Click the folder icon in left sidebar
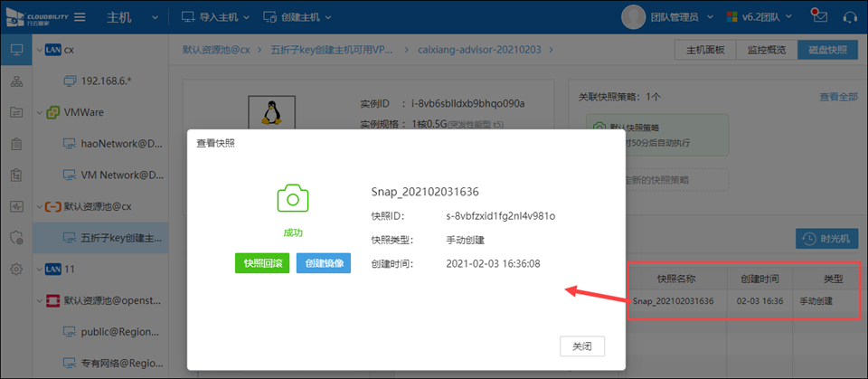Screen dimensions: 868x379 (16, 112)
